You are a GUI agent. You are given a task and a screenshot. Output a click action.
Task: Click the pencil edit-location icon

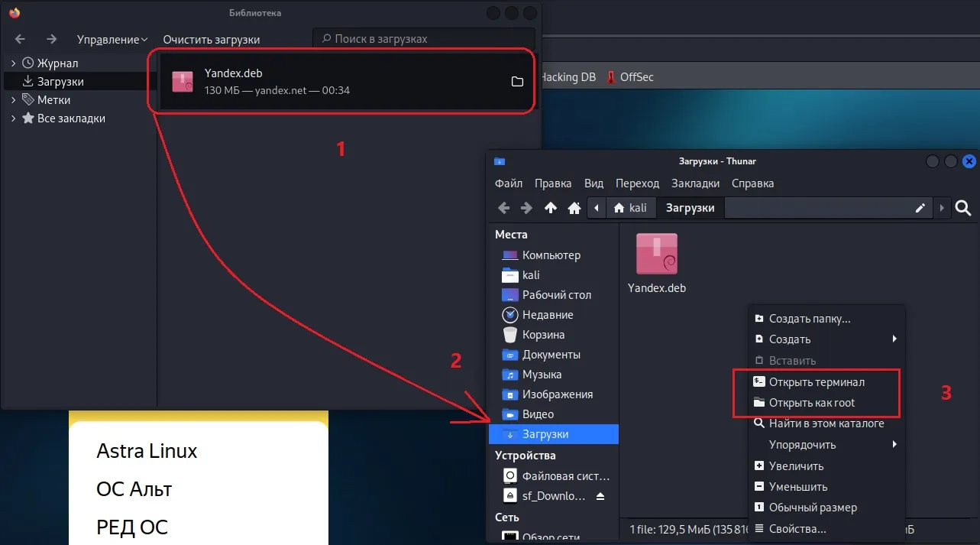pyautogui.click(x=920, y=208)
